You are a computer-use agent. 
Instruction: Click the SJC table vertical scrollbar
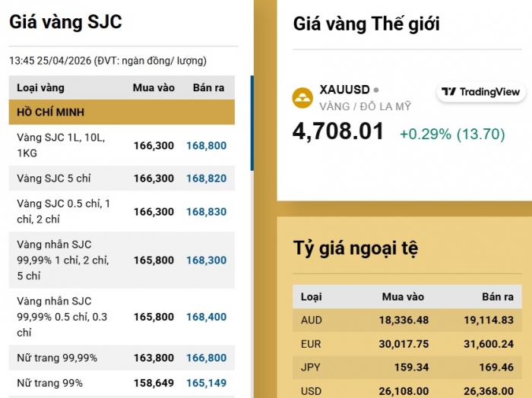tap(252, 122)
